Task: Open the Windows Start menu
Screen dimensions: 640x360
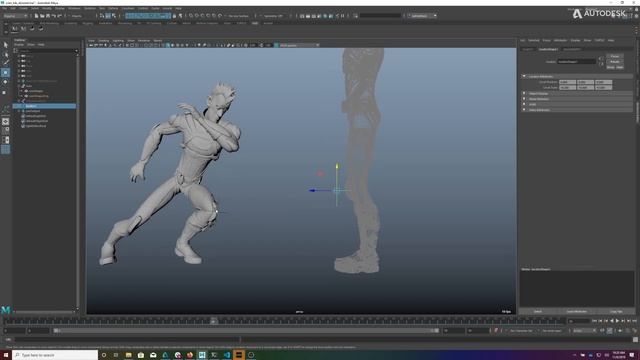Action: [x=6, y=355]
